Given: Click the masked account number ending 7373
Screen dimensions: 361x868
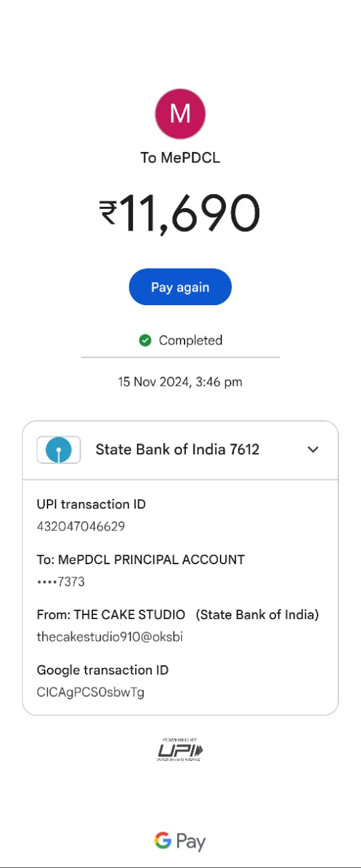Looking at the screenshot, I should (60, 582).
